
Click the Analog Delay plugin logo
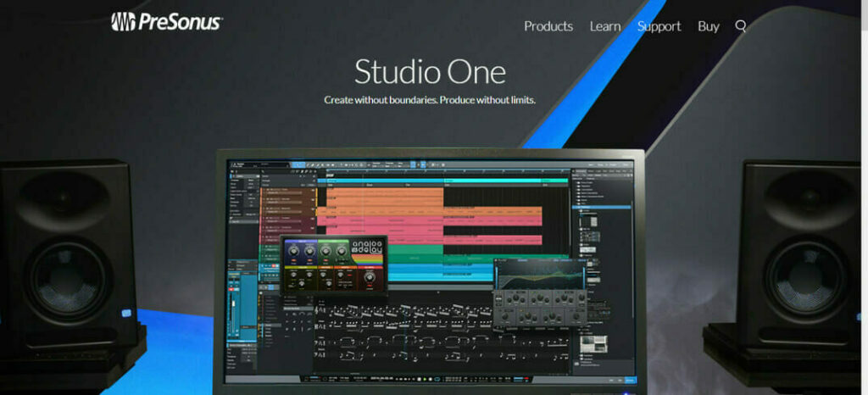point(368,248)
